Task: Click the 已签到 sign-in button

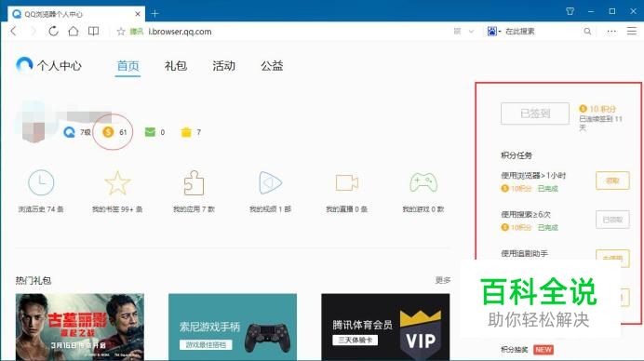Action: pos(535,114)
